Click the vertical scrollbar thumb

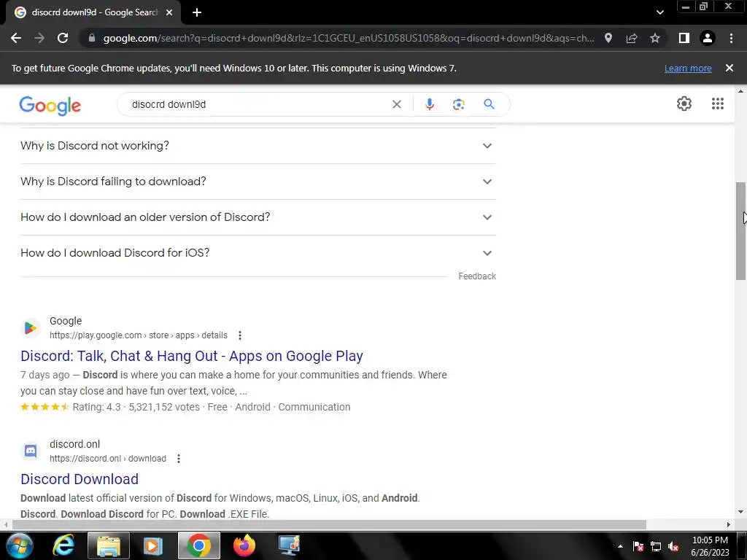(740, 231)
